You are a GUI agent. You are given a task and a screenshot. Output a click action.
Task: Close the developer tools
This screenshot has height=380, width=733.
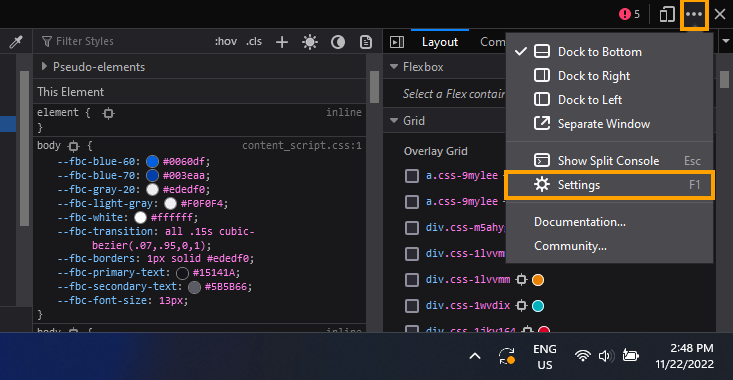point(720,14)
